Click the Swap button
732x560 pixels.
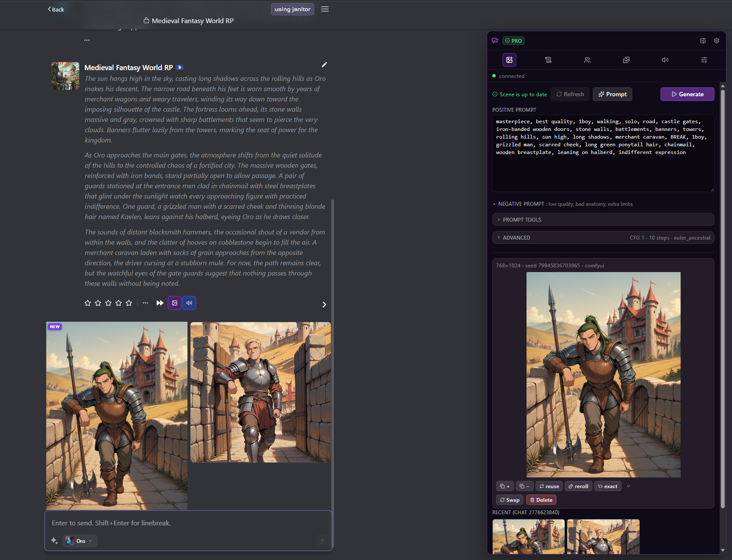click(x=509, y=500)
